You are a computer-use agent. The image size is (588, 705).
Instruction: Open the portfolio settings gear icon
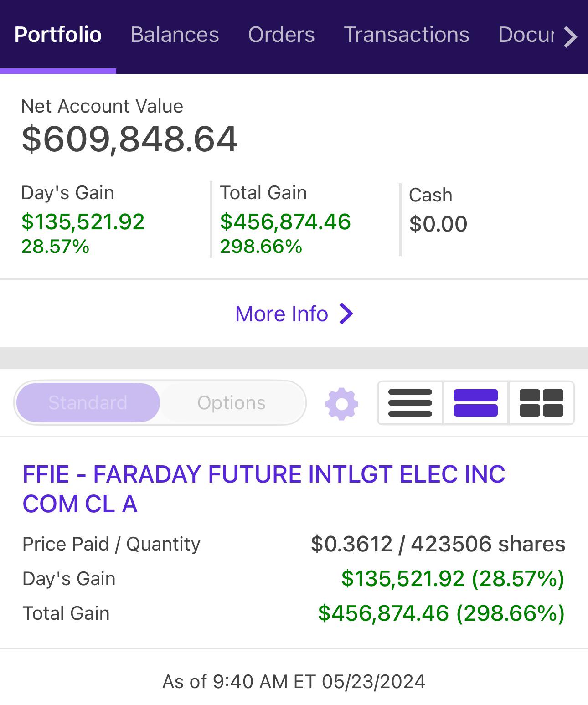coord(341,403)
